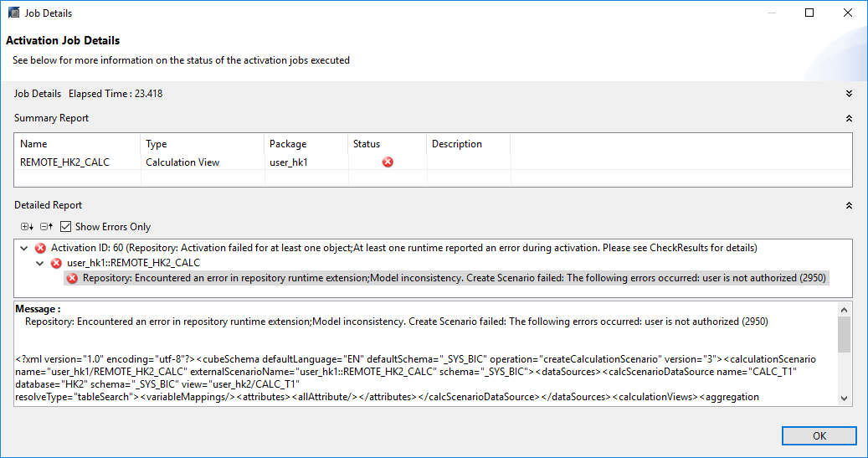This screenshot has width=868, height=458.
Task: Click the Job Details window title icon
Action: point(14,13)
